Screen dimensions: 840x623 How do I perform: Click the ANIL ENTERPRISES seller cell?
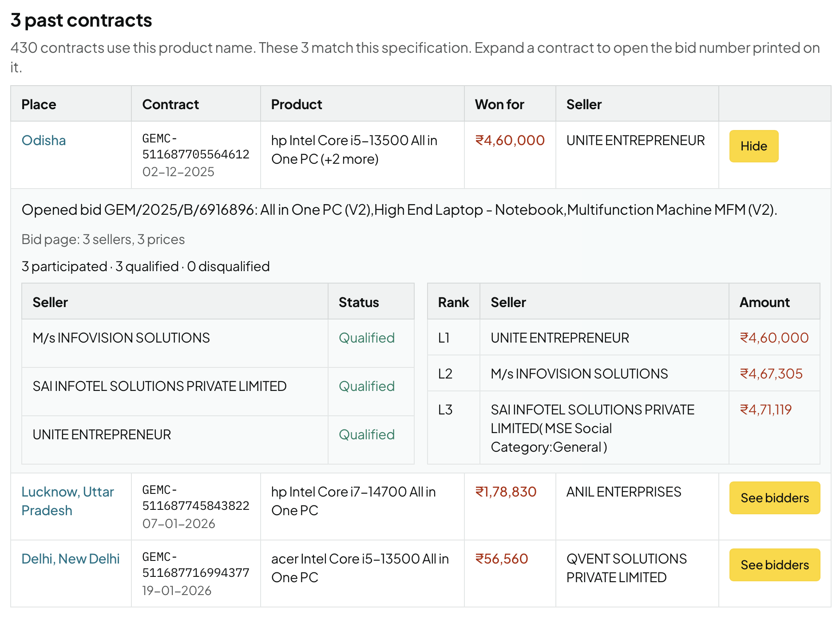pos(637,507)
